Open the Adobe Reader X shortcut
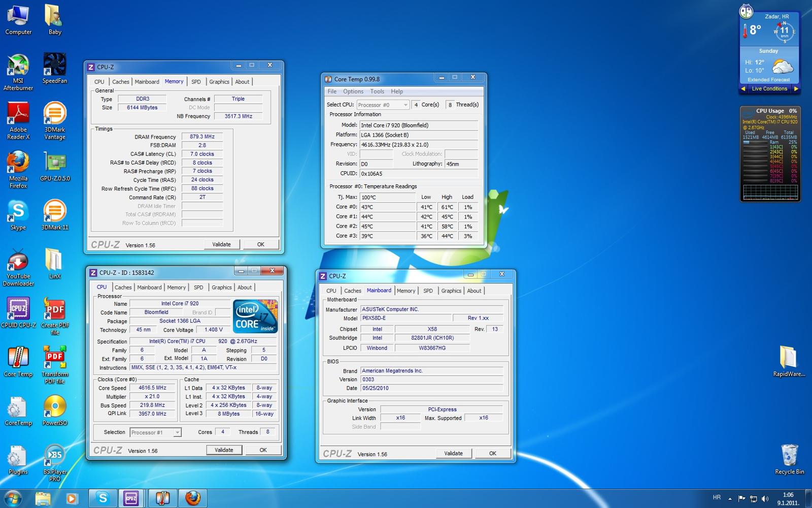 18,121
